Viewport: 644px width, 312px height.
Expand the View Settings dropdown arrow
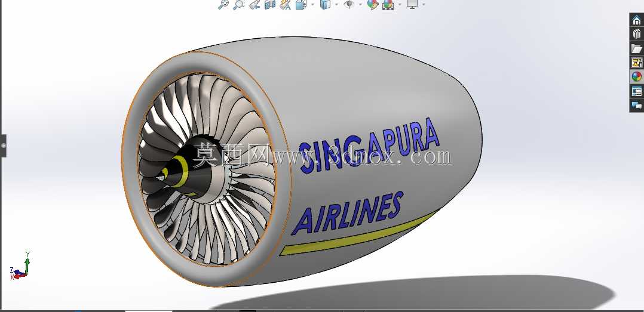(x=424, y=5)
